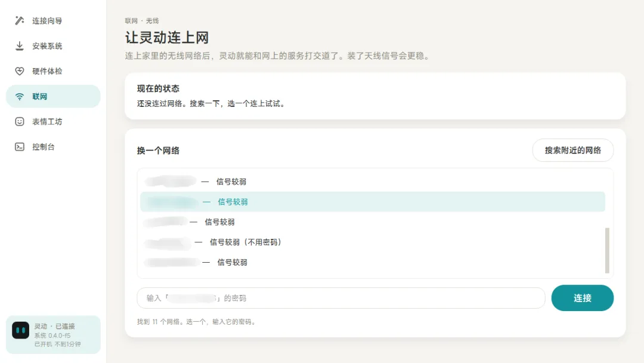Image resolution: width=644 pixels, height=363 pixels.
Task: Select the 联网 sidebar item
Action: (54, 96)
